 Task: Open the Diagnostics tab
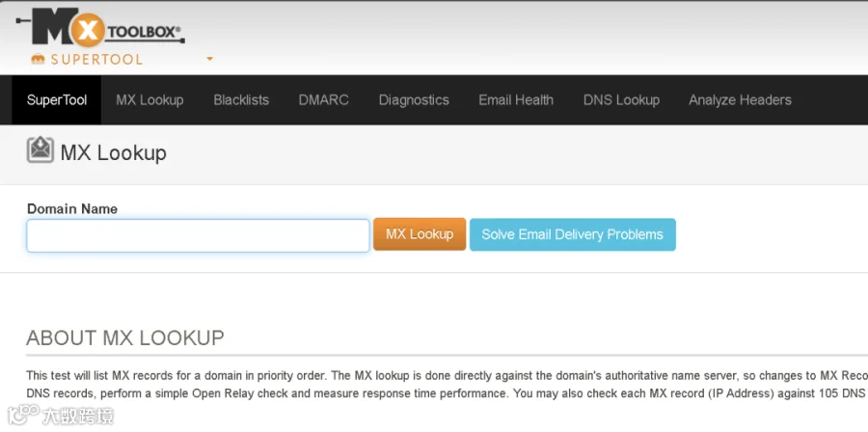[414, 100]
